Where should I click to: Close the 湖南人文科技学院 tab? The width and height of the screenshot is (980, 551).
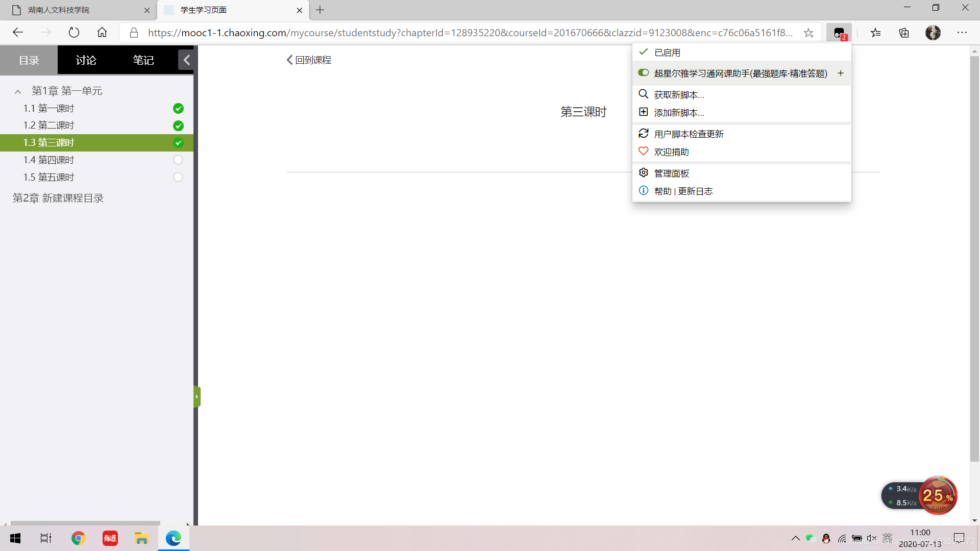point(147,10)
